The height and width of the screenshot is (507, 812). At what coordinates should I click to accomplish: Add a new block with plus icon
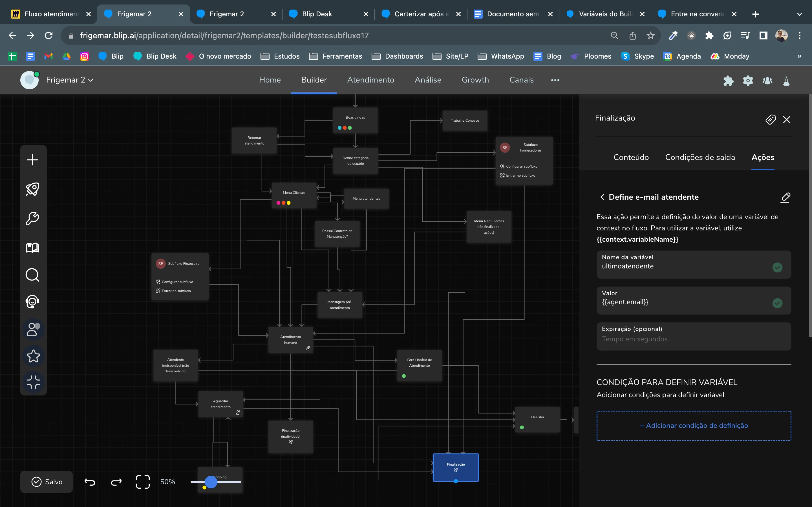pyautogui.click(x=32, y=160)
